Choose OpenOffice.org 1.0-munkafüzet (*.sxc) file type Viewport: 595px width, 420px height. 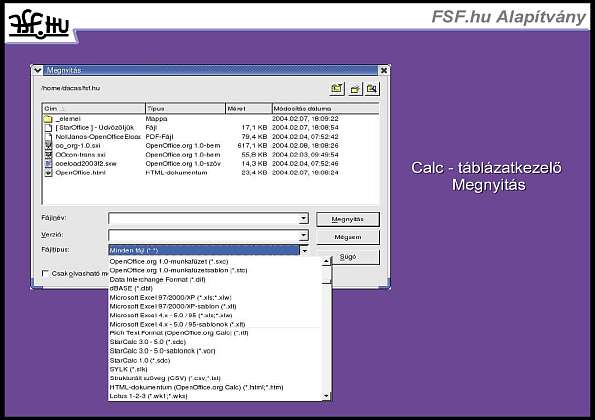pyautogui.click(x=168, y=261)
